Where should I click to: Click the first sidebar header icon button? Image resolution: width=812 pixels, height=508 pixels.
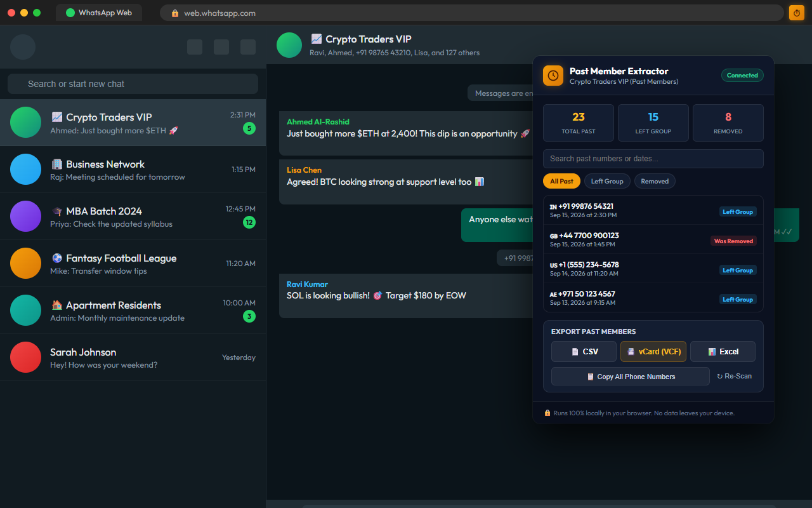point(195,47)
